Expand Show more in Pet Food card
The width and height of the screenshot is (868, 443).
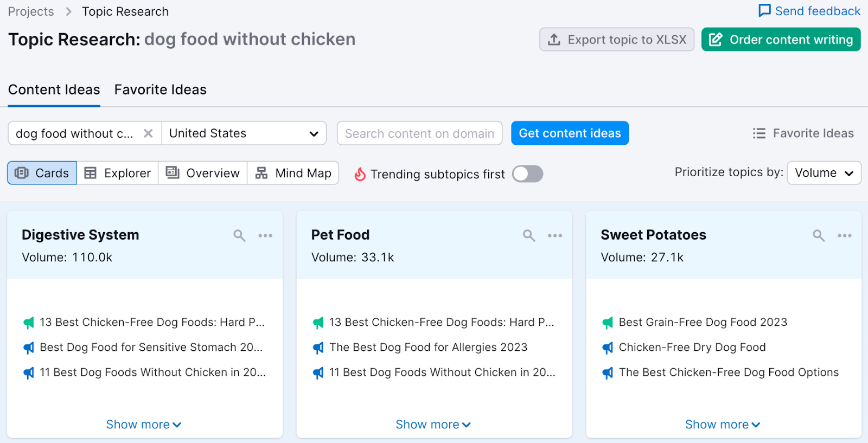(433, 425)
